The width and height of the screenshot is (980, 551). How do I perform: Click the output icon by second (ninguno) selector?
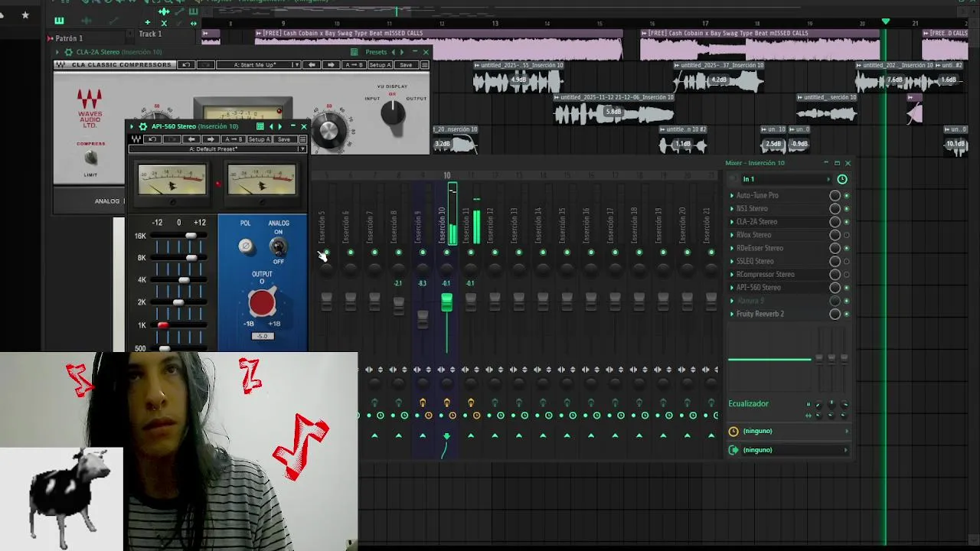733,450
